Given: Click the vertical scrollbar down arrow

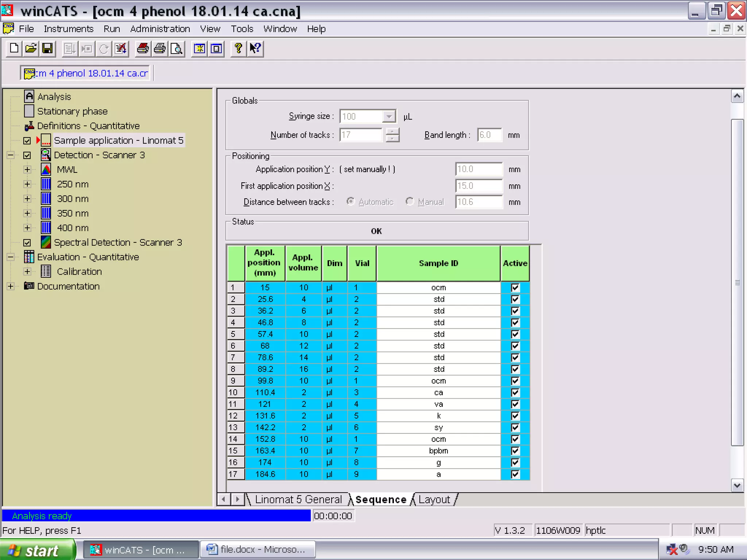Looking at the screenshot, I should (x=737, y=486).
